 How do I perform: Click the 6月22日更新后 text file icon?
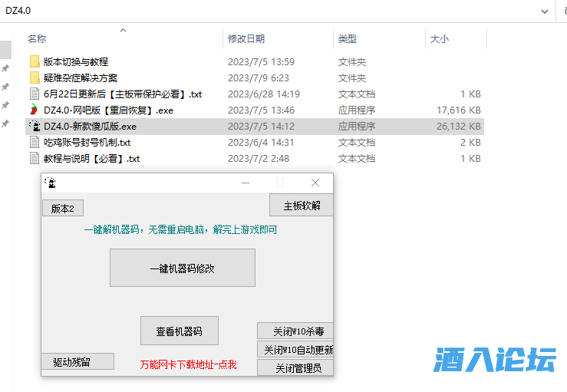tap(34, 94)
